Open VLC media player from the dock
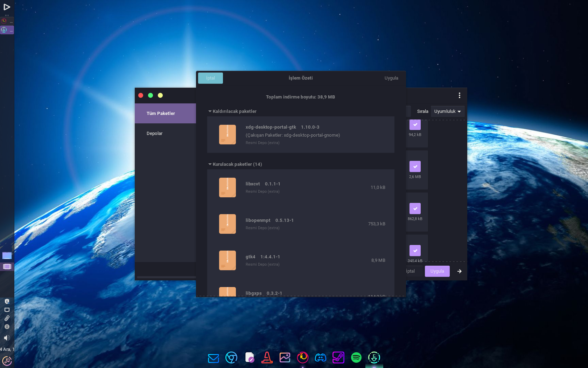The height and width of the screenshot is (368, 588). tap(267, 357)
